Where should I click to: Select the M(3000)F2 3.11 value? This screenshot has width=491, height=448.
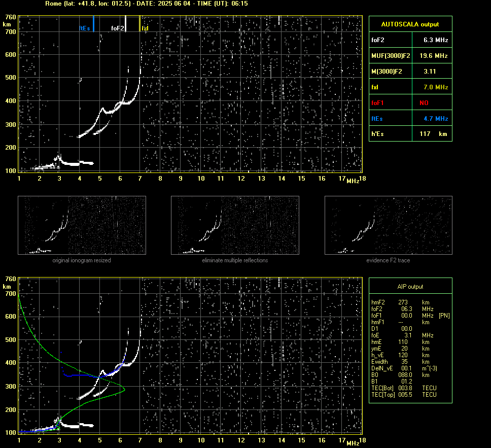[430, 72]
